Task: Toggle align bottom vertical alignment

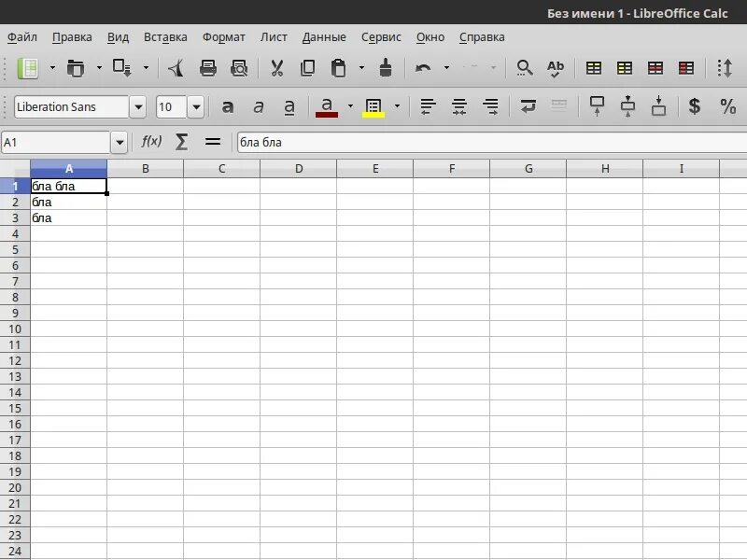Action: (659, 106)
